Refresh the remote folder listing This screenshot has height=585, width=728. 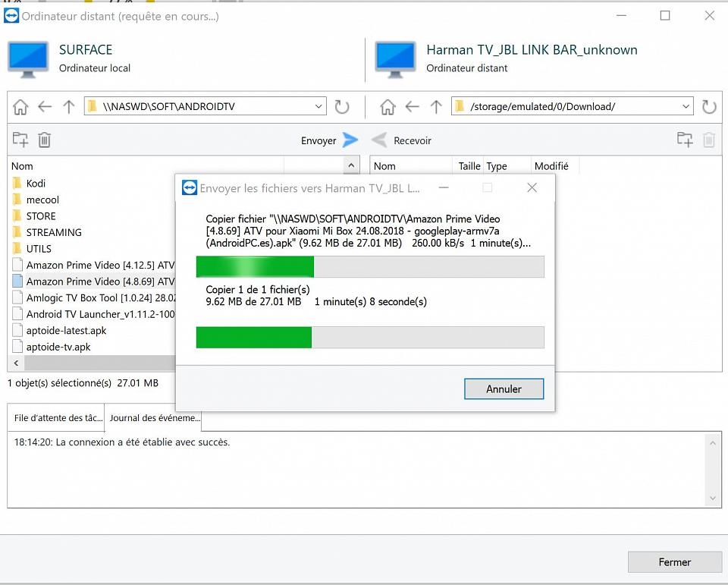click(709, 107)
